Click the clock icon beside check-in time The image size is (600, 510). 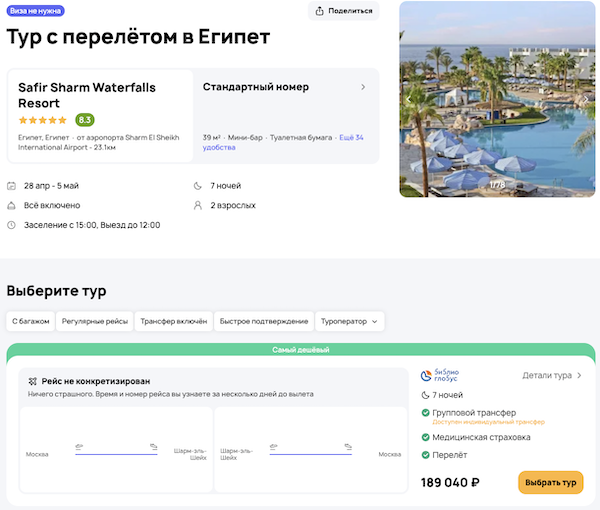[11, 225]
